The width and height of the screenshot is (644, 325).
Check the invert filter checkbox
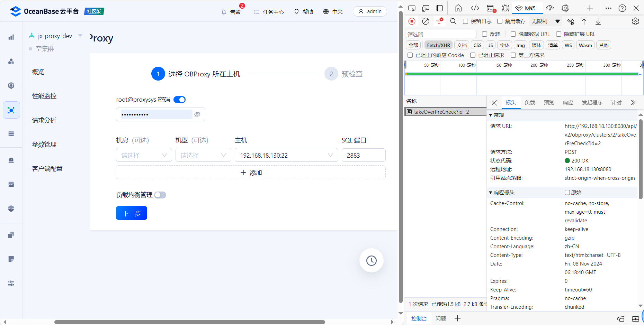pyautogui.click(x=485, y=34)
